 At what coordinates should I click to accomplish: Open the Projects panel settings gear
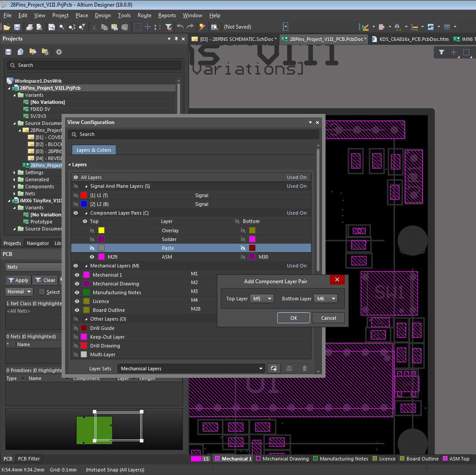[x=59, y=52]
